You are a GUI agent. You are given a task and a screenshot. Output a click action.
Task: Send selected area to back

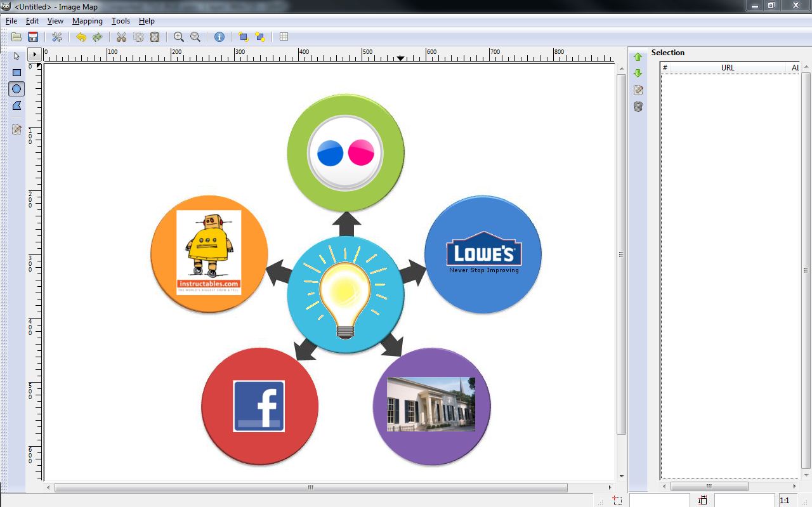click(x=259, y=37)
